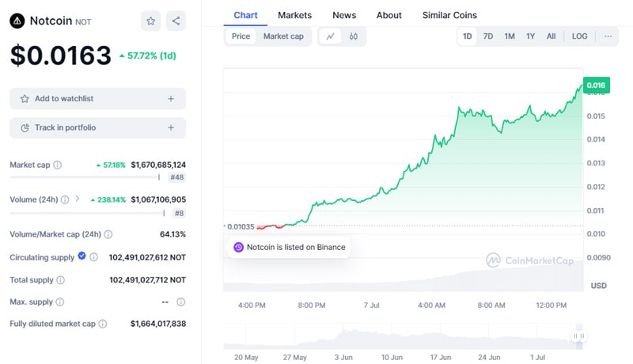633x364 pixels.
Task: Open the About tab
Action: click(x=389, y=15)
